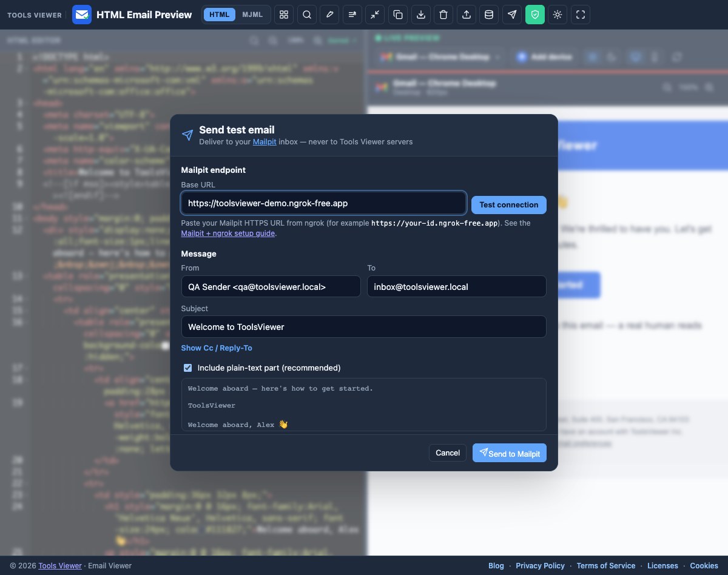Open the Gmail — Chrome Desktop device dropdown
Image resolution: width=728 pixels, height=575 pixels.
click(x=441, y=57)
